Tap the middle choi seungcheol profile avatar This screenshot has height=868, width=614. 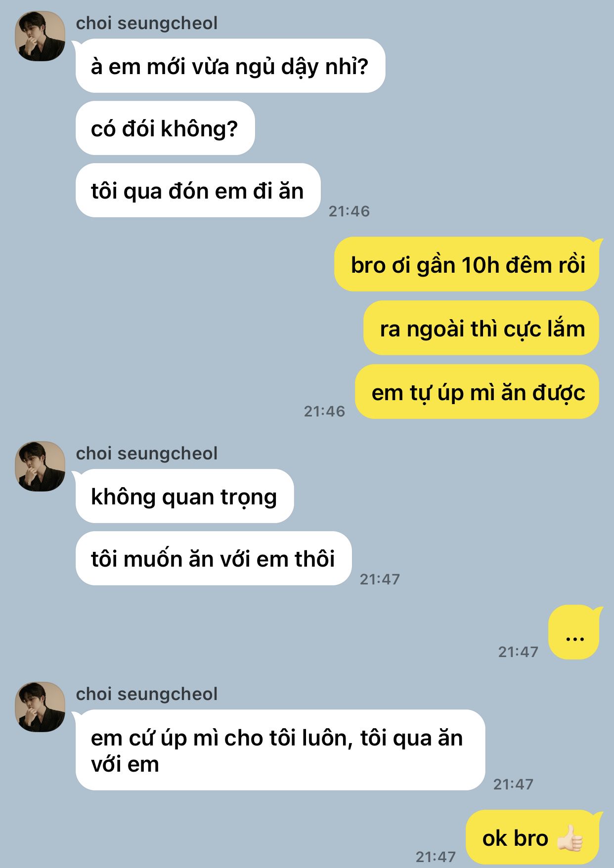[41, 466]
